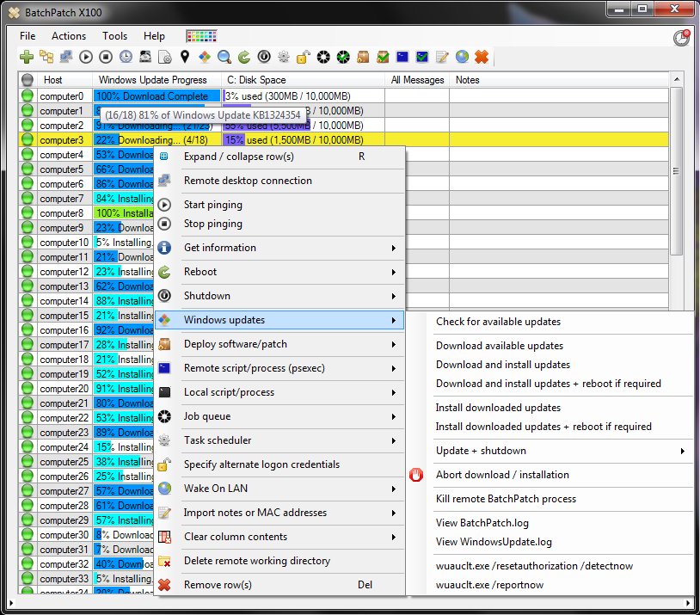Choose Remote desktop connection in context menu
Screen dimensions: 700x615
click(279, 181)
